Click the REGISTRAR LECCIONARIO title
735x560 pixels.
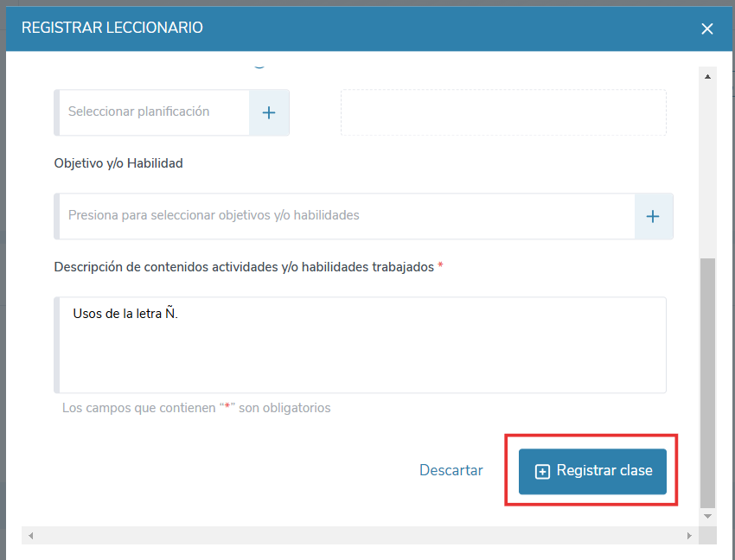pyautogui.click(x=112, y=28)
